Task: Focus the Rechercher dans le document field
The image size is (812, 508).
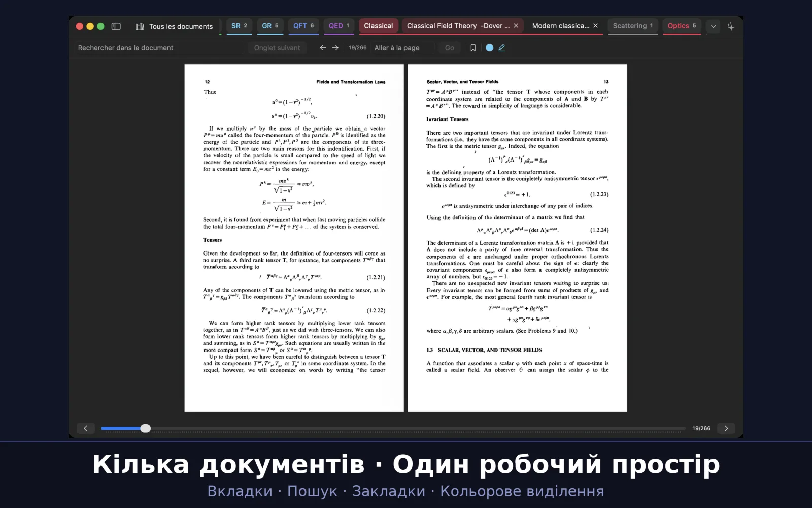Action: [x=159, y=48]
